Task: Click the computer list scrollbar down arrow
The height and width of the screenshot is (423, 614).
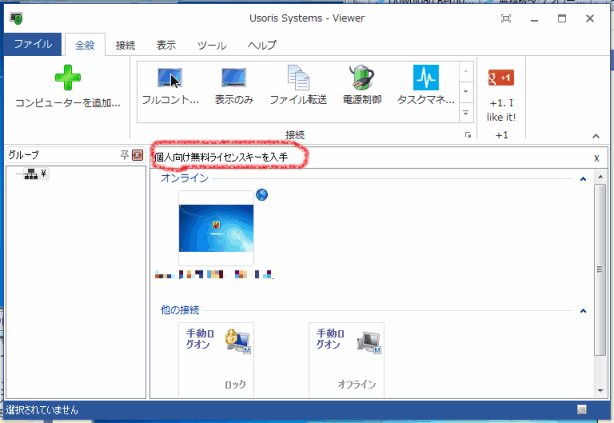Action: (600, 390)
